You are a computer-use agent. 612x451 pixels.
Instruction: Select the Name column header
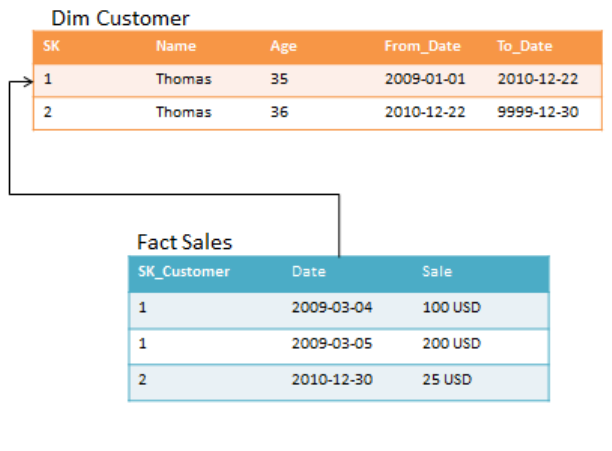click(x=176, y=46)
